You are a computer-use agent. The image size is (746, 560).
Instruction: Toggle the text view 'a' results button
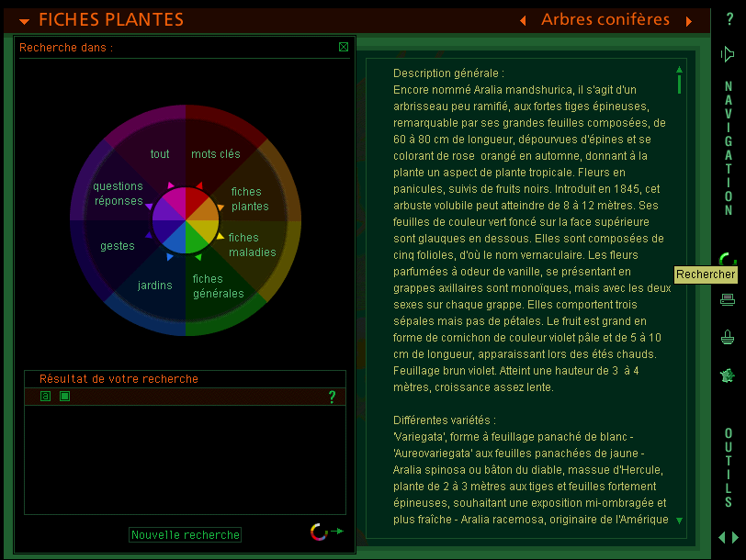[45, 397]
